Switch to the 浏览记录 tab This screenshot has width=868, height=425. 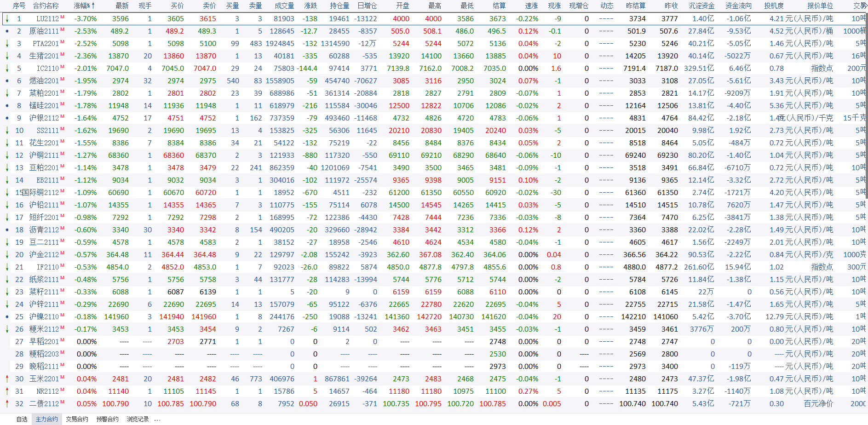tap(138, 419)
